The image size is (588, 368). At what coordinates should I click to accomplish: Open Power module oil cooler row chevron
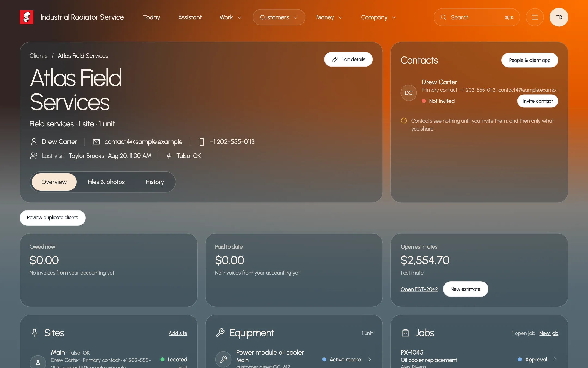click(x=370, y=360)
